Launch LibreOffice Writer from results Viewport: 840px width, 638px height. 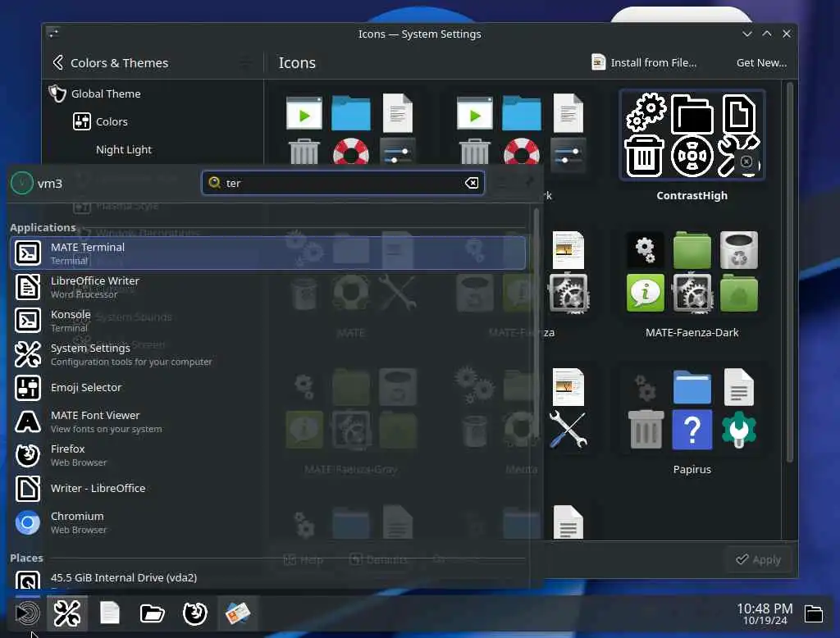tap(267, 286)
